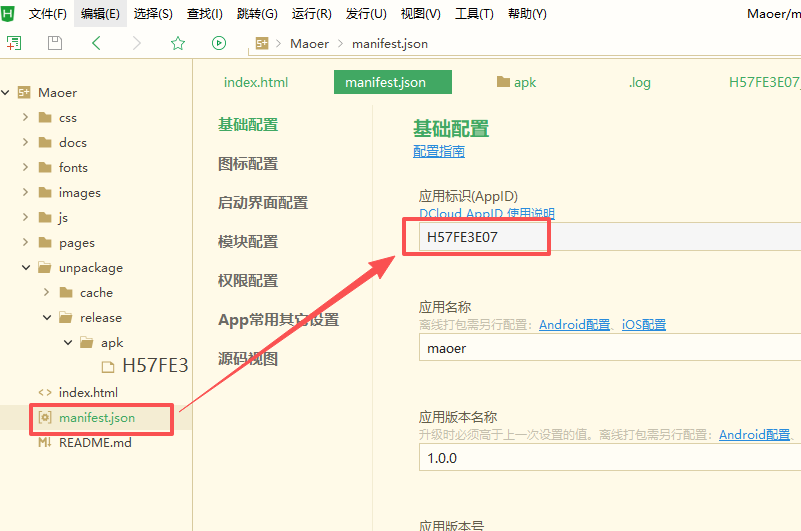This screenshot has width=801, height=531.
Task: Expand the cache folder chevron
Action: (x=46, y=292)
